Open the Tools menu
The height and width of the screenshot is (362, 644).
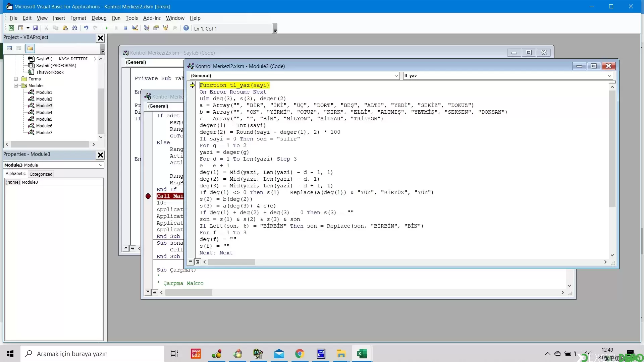(x=132, y=18)
